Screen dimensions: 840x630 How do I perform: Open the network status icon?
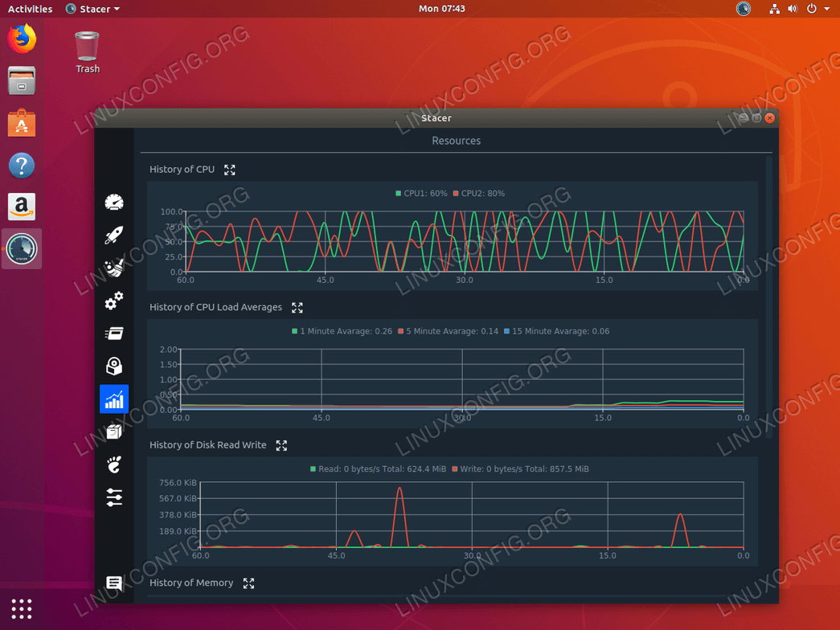[x=774, y=9]
